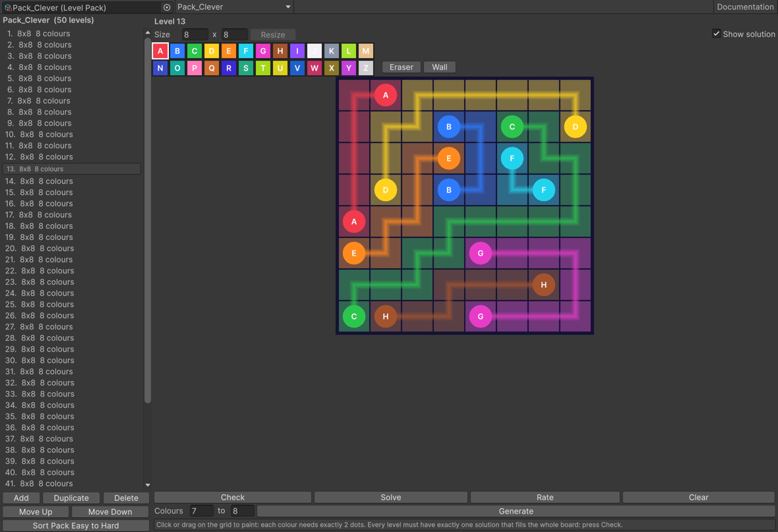Focus the minimum Colours field
This screenshot has height=532, width=778.
click(x=202, y=511)
